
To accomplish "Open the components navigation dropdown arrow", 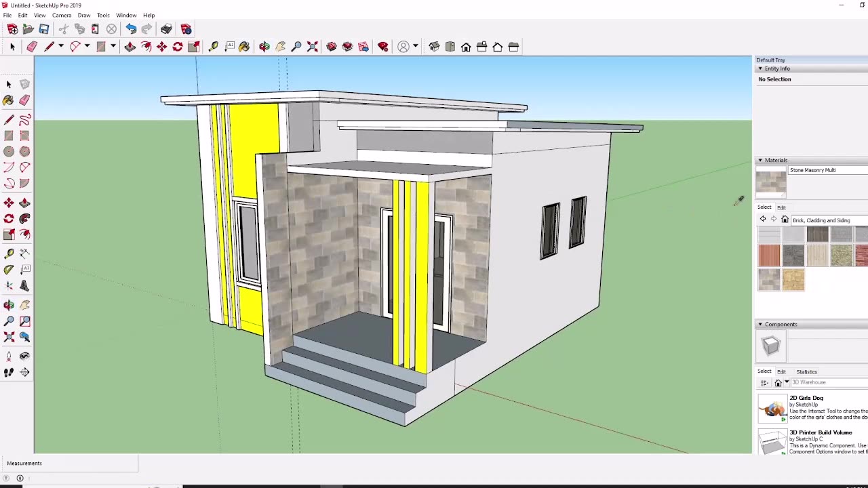I will [x=787, y=382].
